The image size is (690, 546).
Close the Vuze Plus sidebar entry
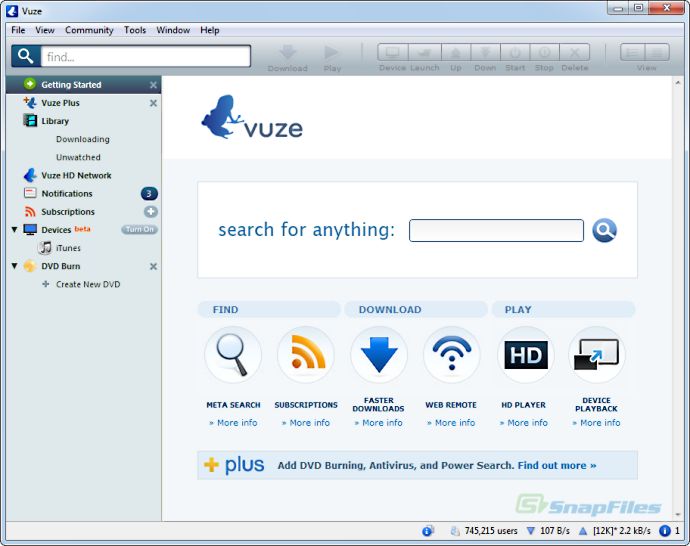pos(153,103)
